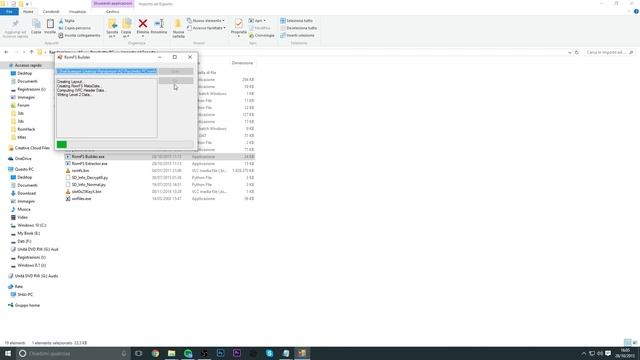Open the File tab

click(x=9, y=12)
